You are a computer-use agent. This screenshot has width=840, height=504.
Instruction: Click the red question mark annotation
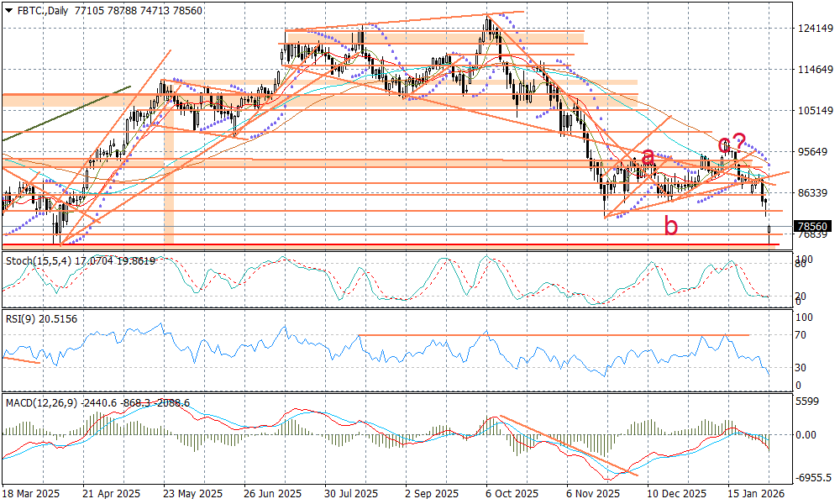tap(739, 141)
